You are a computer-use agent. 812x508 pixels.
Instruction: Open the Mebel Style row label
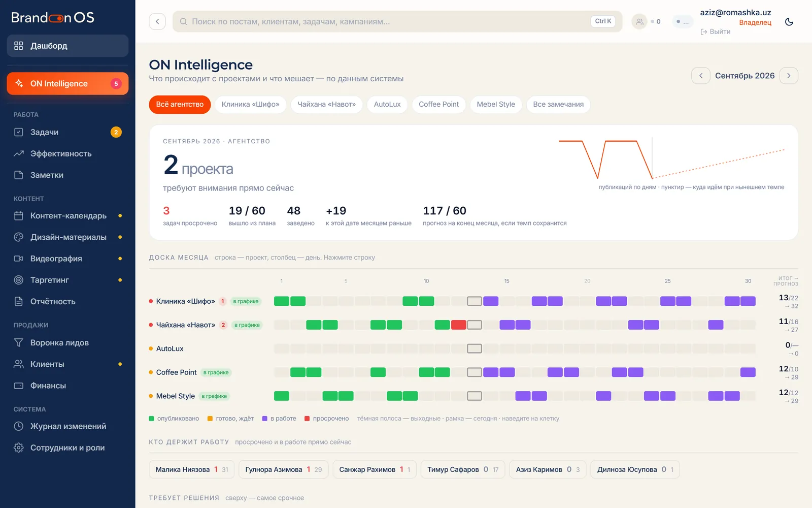pyautogui.click(x=176, y=396)
